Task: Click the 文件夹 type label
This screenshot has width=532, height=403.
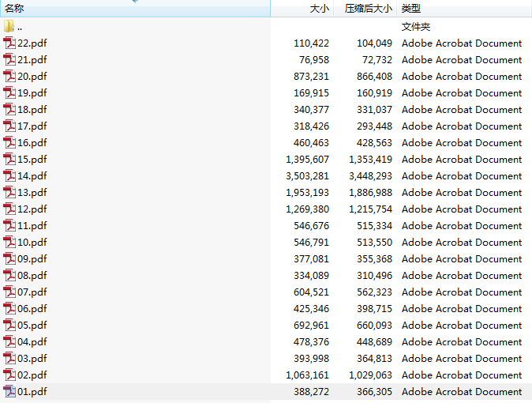Action: (x=416, y=27)
